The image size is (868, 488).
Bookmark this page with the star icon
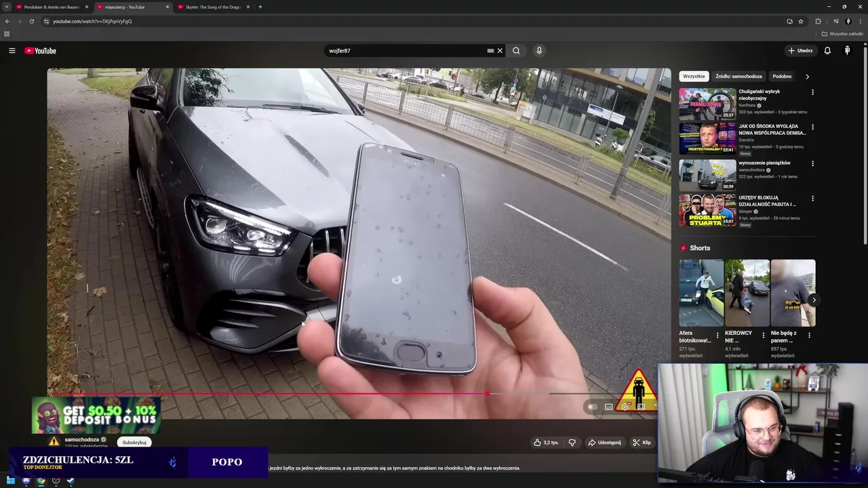tap(801, 21)
